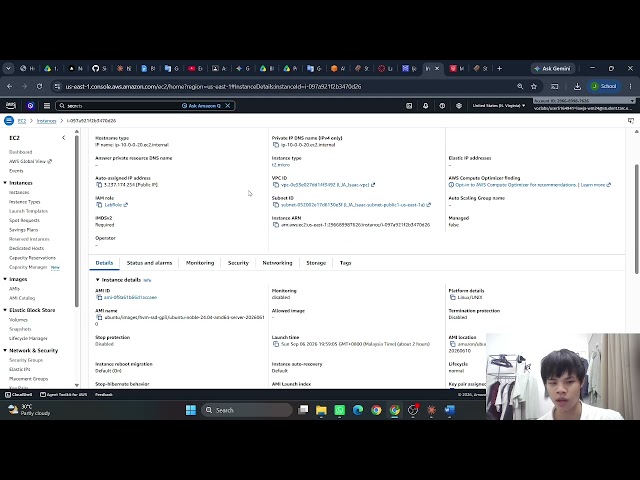Open the account ID dropdown menu
The width and height of the screenshot is (640, 480).
point(584,101)
